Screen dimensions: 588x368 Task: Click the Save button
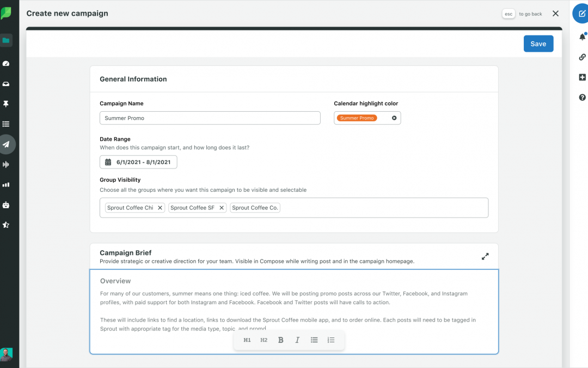coord(538,44)
